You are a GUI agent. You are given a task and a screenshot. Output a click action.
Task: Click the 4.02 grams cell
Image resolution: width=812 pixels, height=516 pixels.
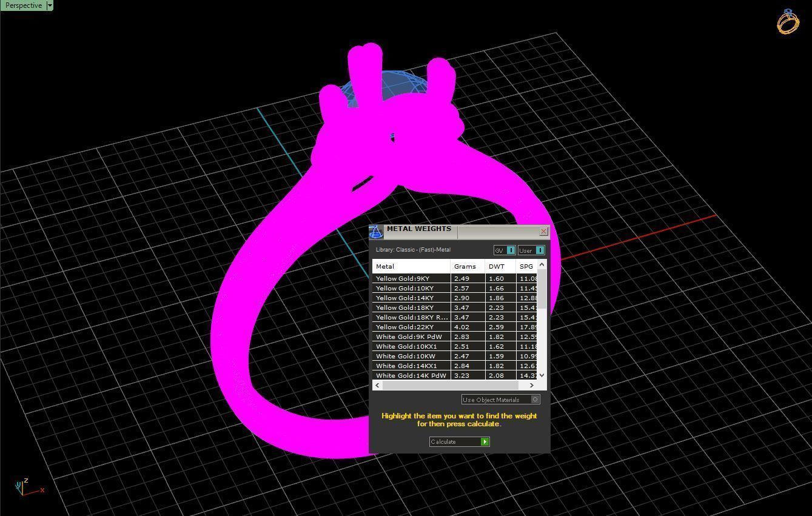(468, 327)
